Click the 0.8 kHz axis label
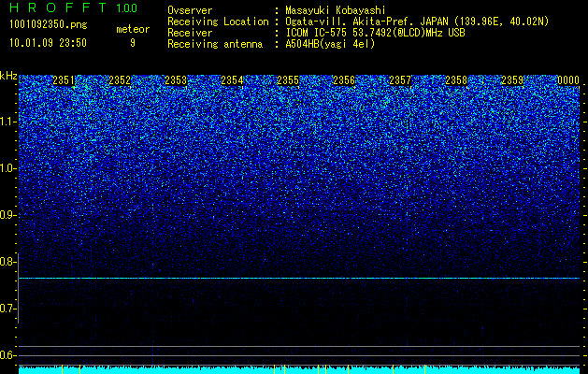588x374 pixels. tap(7, 262)
